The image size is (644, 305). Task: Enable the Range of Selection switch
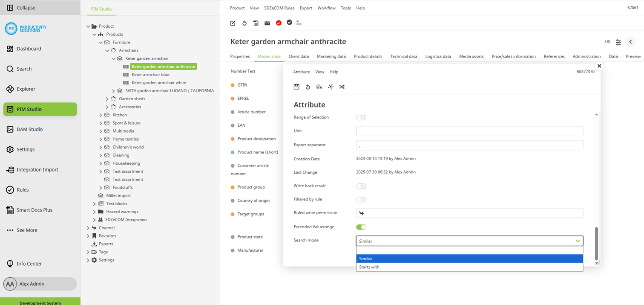[x=361, y=117]
